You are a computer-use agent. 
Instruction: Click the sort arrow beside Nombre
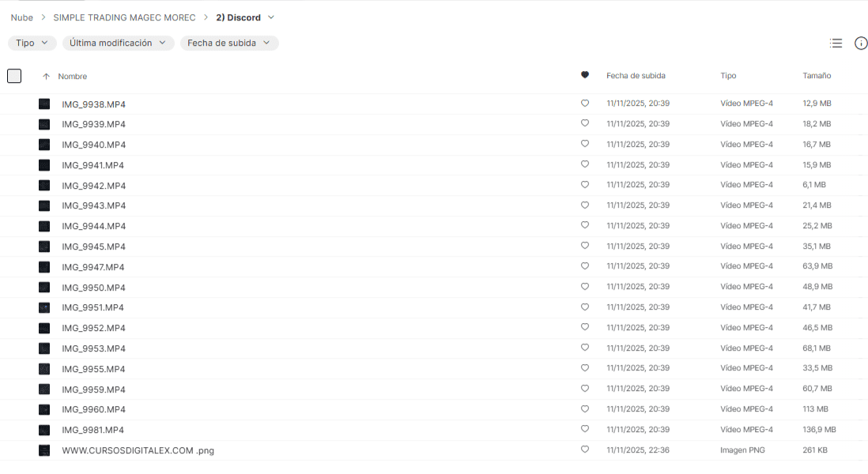46,77
